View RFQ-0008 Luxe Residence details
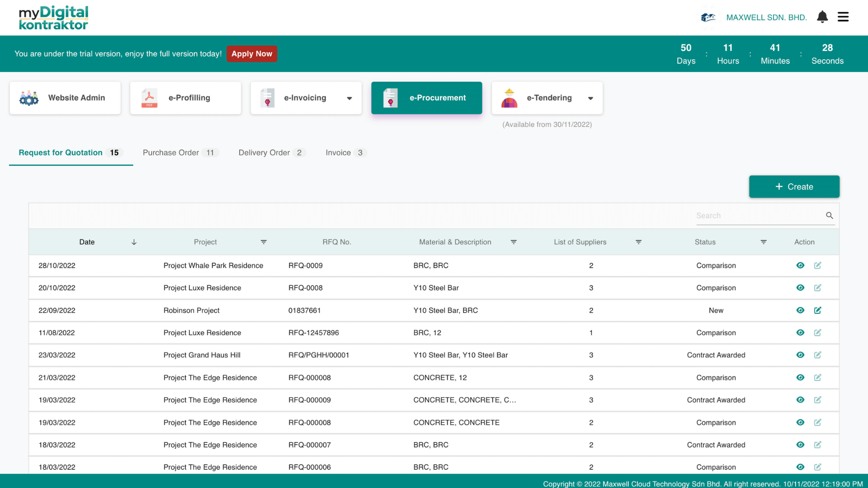Screen dimensions: 868x488 [800, 288]
